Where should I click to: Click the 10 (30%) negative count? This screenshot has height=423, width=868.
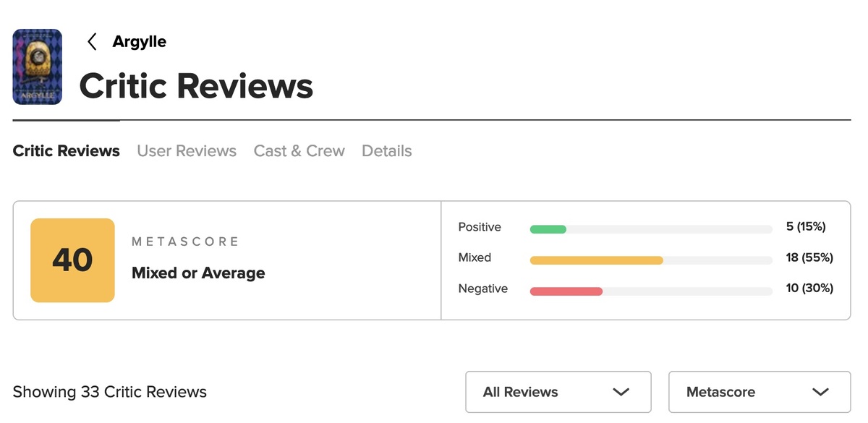(809, 289)
